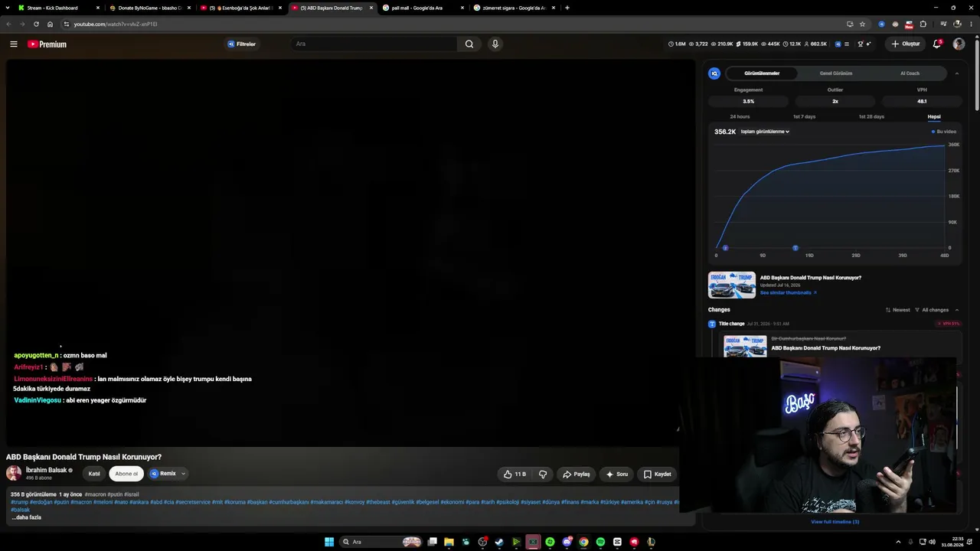Select the 1st 7 days range
Screen dimensions: 980x551
pyautogui.click(x=804, y=116)
